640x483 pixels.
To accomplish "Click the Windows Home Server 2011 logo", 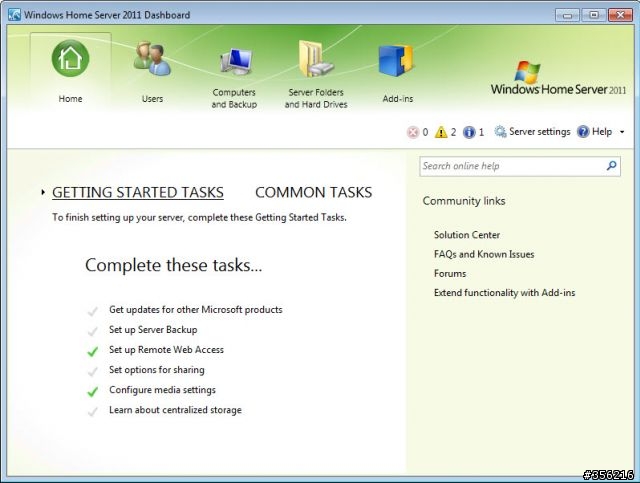I will pyautogui.click(x=558, y=78).
